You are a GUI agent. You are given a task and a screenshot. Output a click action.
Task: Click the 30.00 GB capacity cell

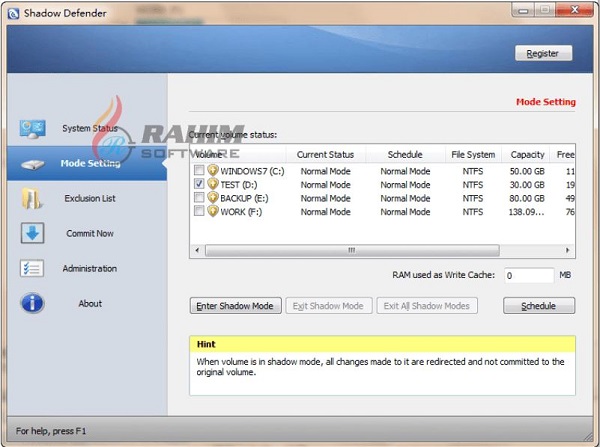(527, 185)
